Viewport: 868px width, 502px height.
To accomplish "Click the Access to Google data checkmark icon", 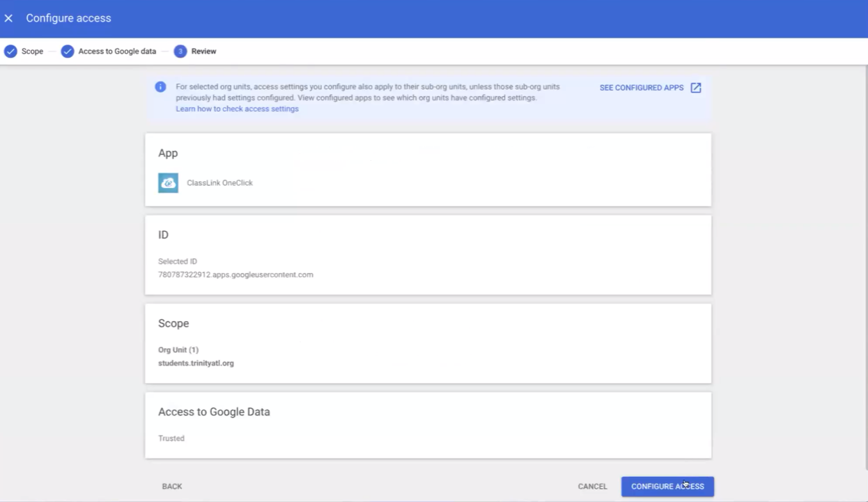I will [68, 52].
